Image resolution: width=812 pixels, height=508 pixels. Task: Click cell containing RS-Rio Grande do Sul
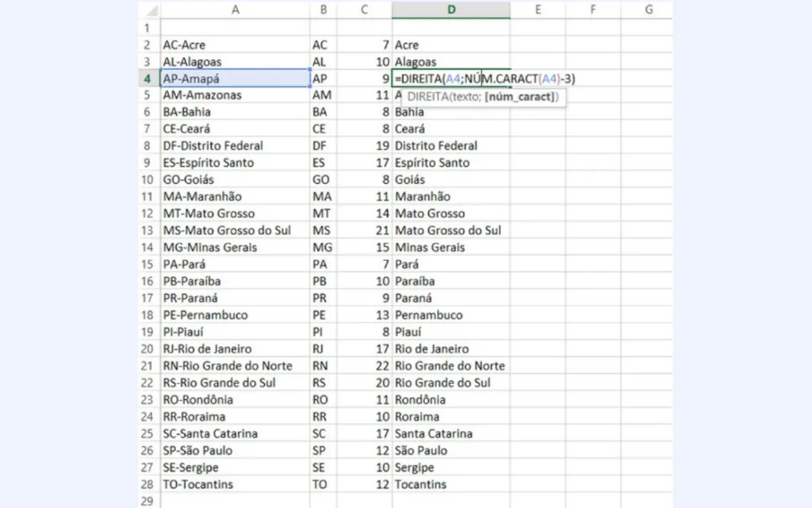[235, 383]
